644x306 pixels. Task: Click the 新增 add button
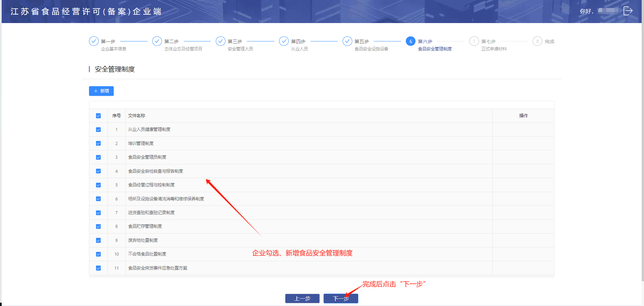pos(101,91)
